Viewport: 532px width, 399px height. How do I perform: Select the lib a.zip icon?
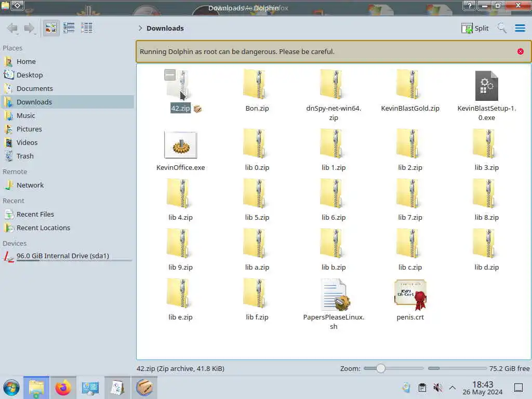click(x=257, y=244)
